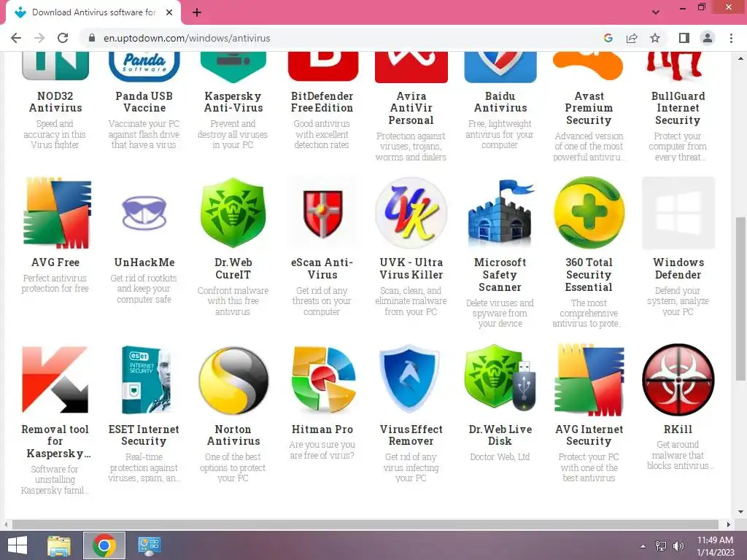This screenshot has height=560, width=747.
Task: Open the AVG Internet Security icon
Action: [x=589, y=379]
